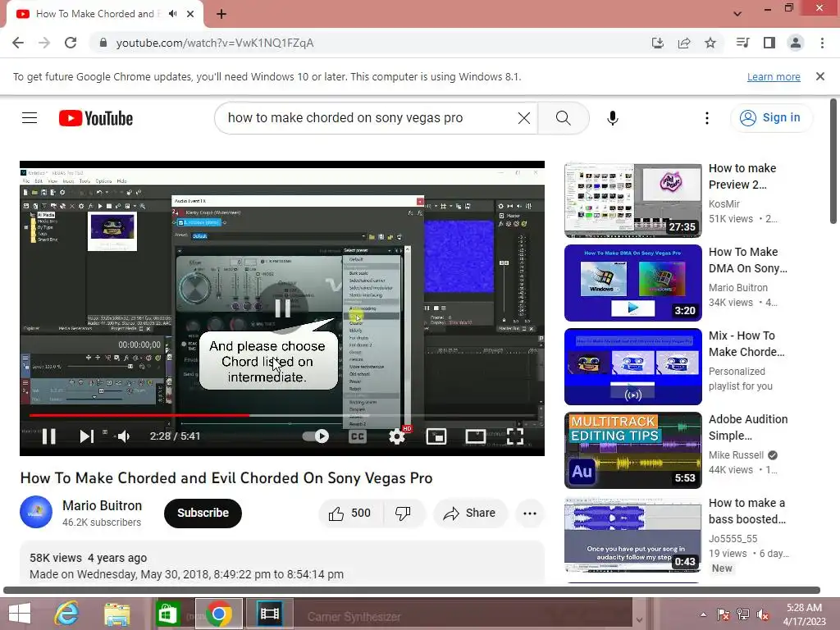Viewport: 840px width, 630px height.
Task: Open the bass boosted video thumbnail
Action: [x=633, y=535]
